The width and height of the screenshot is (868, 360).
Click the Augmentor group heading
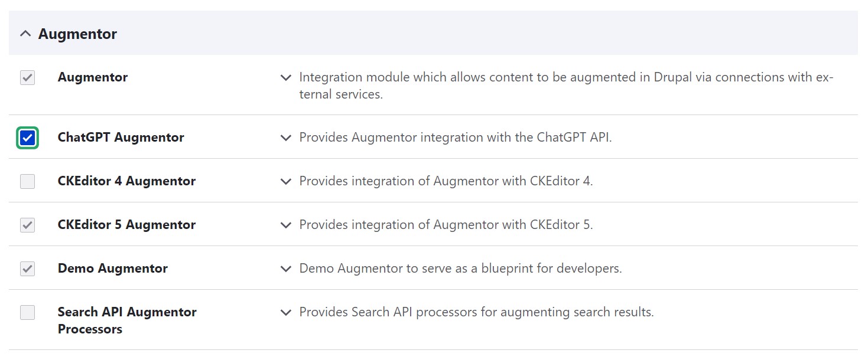[x=77, y=34]
